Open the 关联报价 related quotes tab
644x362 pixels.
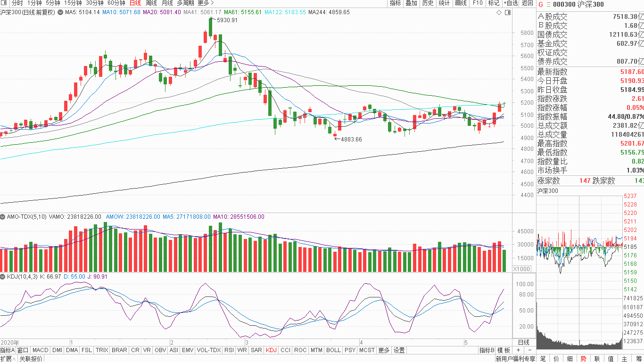(x=31, y=358)
